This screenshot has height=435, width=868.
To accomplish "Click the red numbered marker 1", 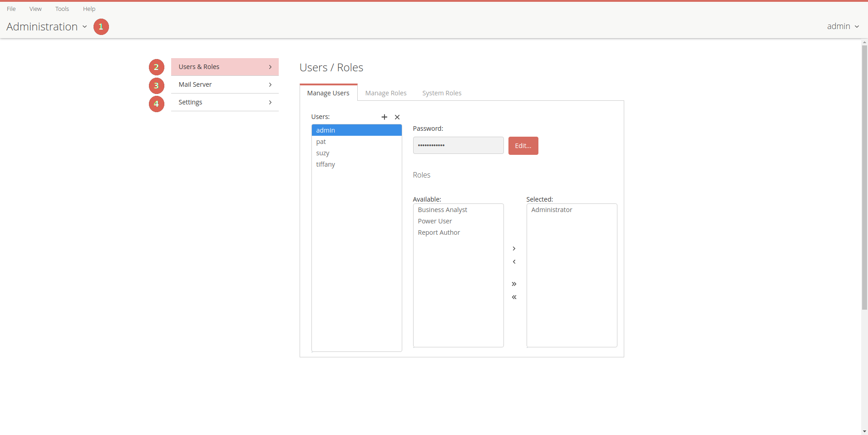I will pyautogui.click(x=101, y=27).
